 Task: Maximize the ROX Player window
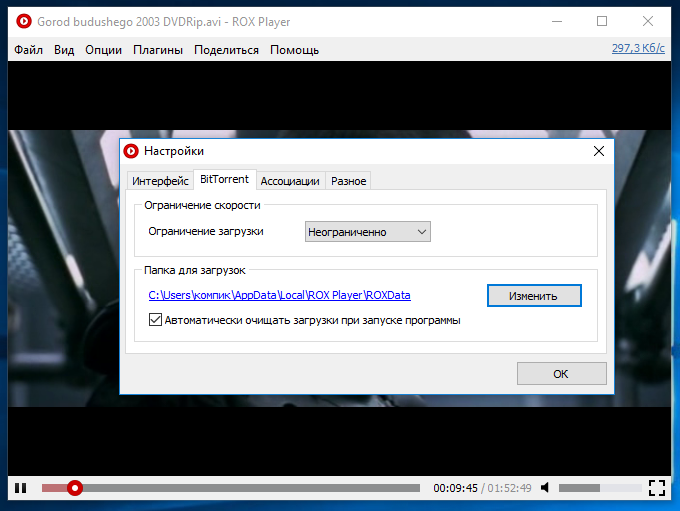(602, 21)
